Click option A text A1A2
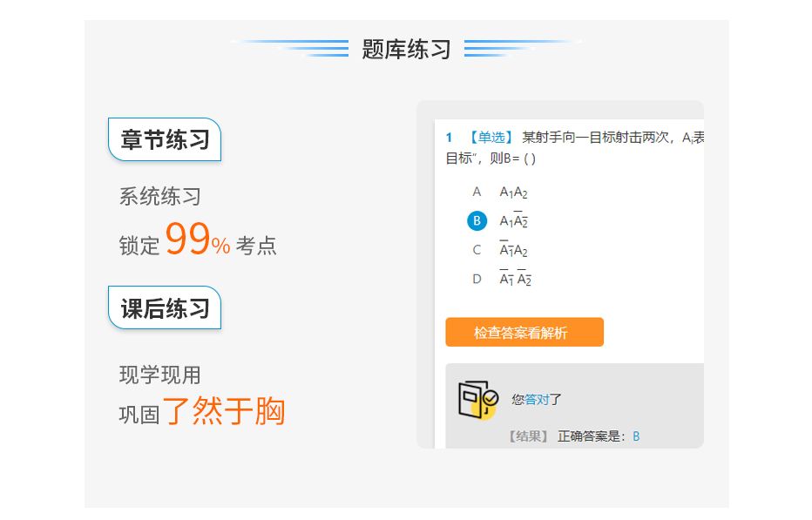 pyautogui.click(x=513, y=192)
